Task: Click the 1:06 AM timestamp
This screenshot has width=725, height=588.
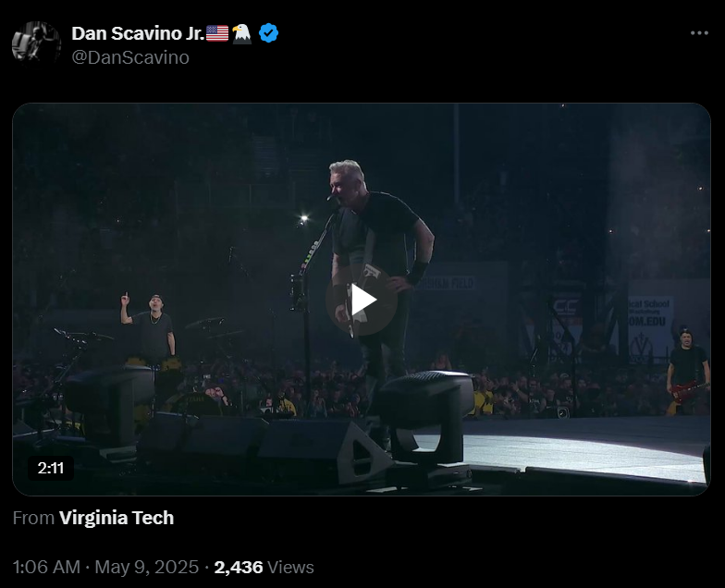Action: [46, 568]
